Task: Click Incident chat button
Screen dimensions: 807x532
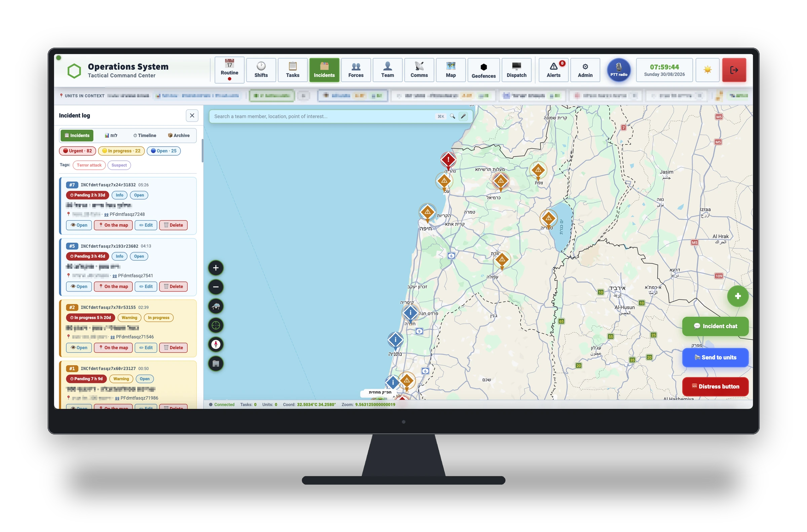Action: 715,326
